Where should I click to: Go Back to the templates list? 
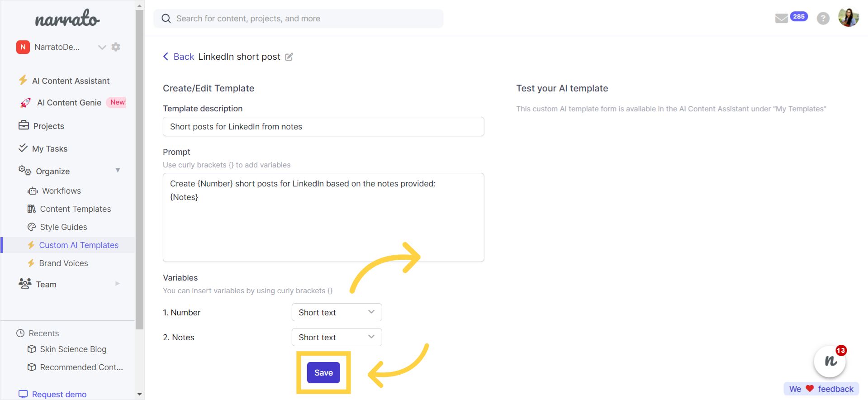(178, 57)
